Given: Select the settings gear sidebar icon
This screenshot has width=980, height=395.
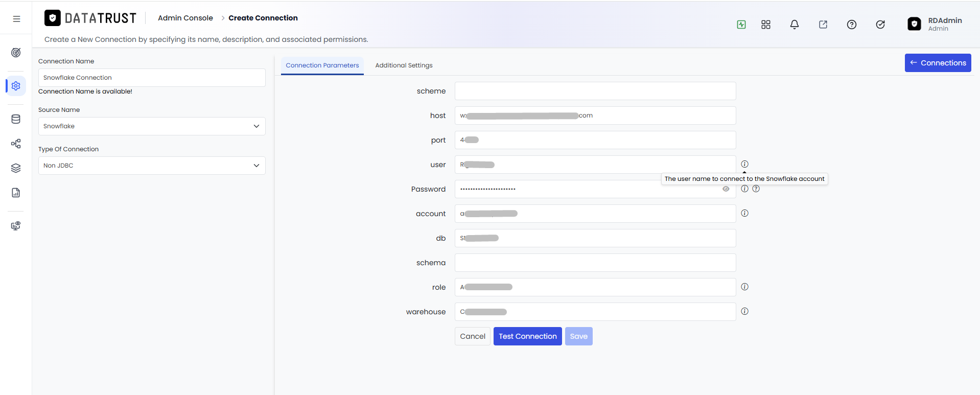Looking at the screenshot, I should pos(16,86).
